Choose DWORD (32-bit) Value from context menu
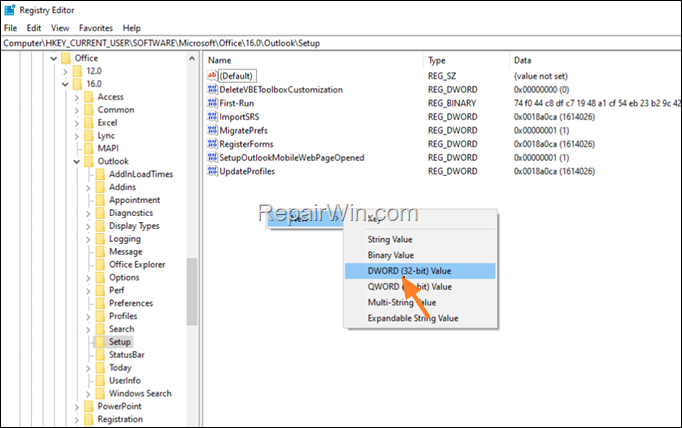 click(420, 271)
